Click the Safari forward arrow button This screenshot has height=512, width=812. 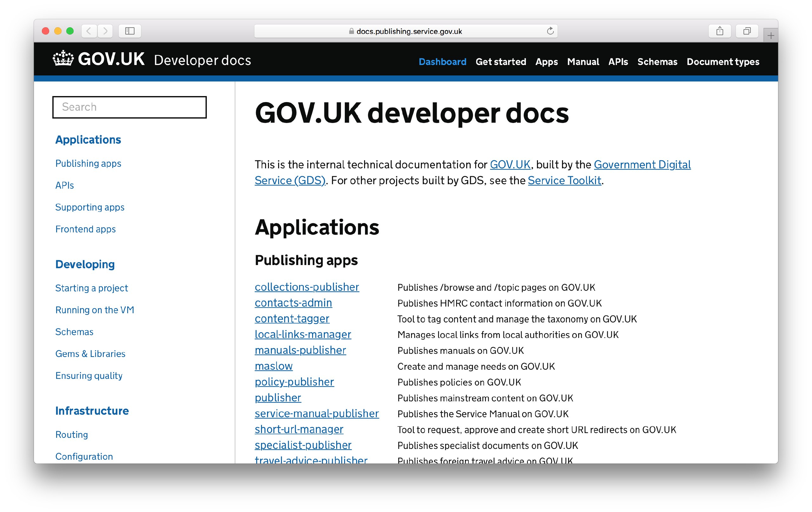coord(105,31)
